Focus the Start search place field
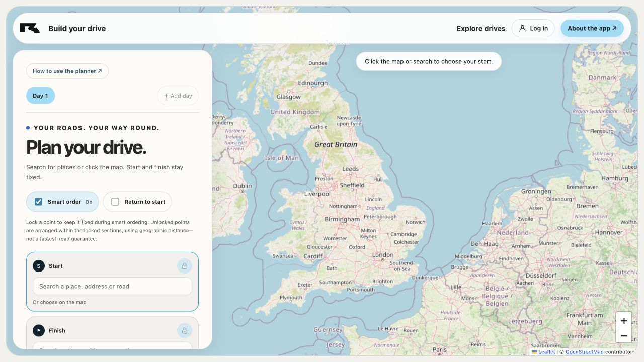The image size is (644, 362). 112,286
